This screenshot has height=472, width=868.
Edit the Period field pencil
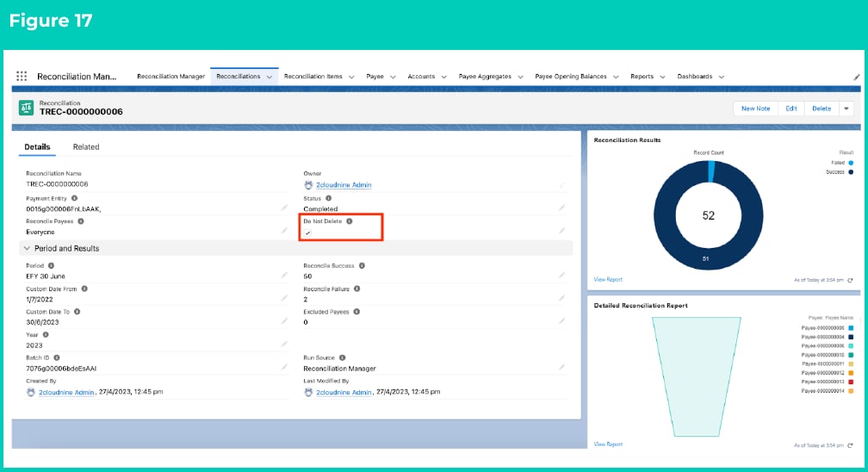coord(284,276)
